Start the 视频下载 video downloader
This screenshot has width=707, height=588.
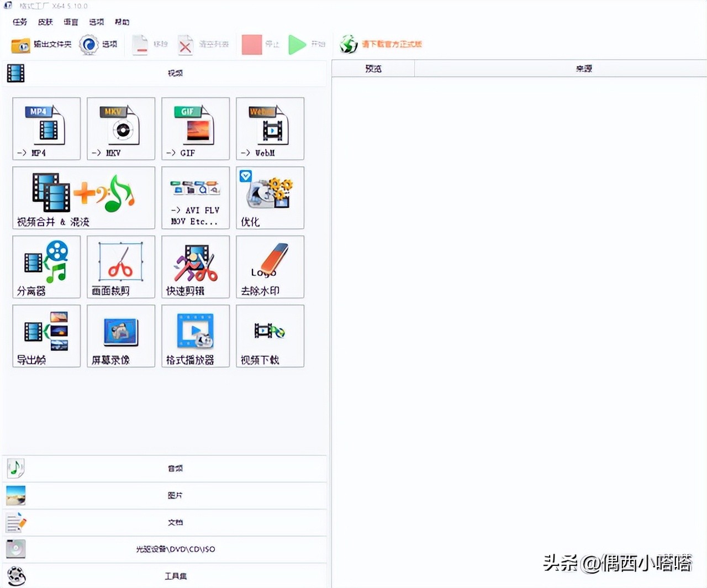270,335
